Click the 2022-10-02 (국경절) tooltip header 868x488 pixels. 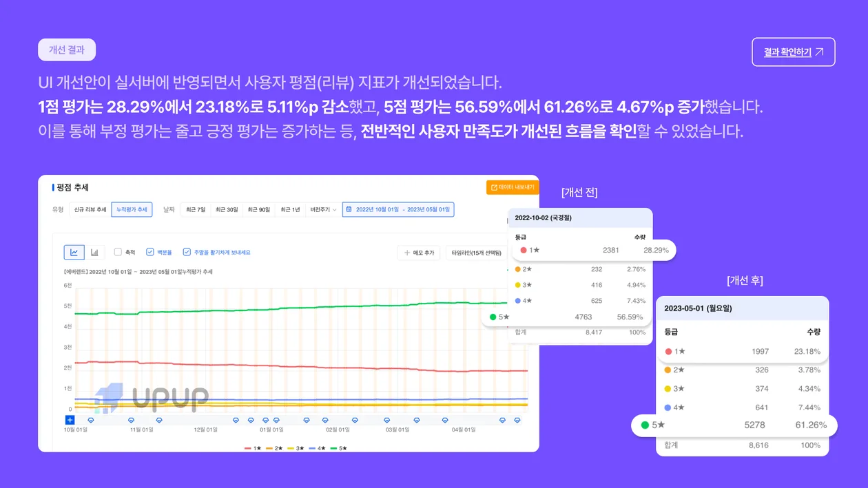(x=580, y=218)
